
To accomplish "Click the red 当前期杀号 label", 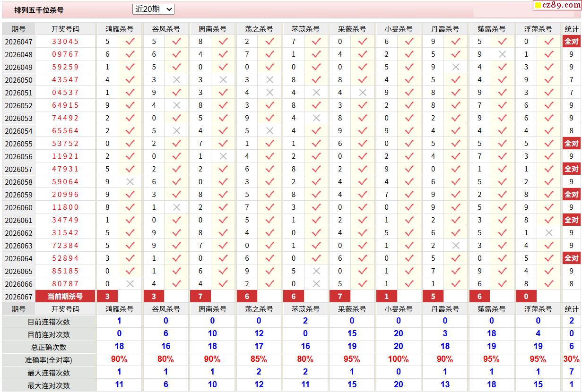I will pos(65,297).
